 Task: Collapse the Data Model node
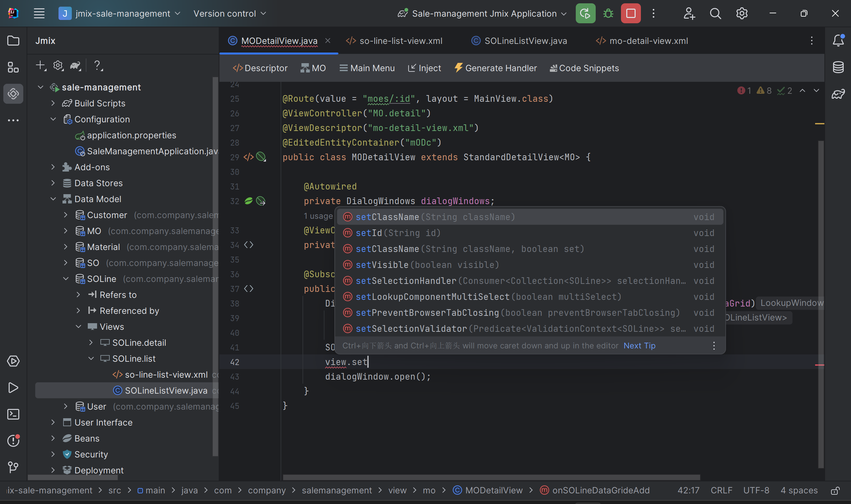53,199
